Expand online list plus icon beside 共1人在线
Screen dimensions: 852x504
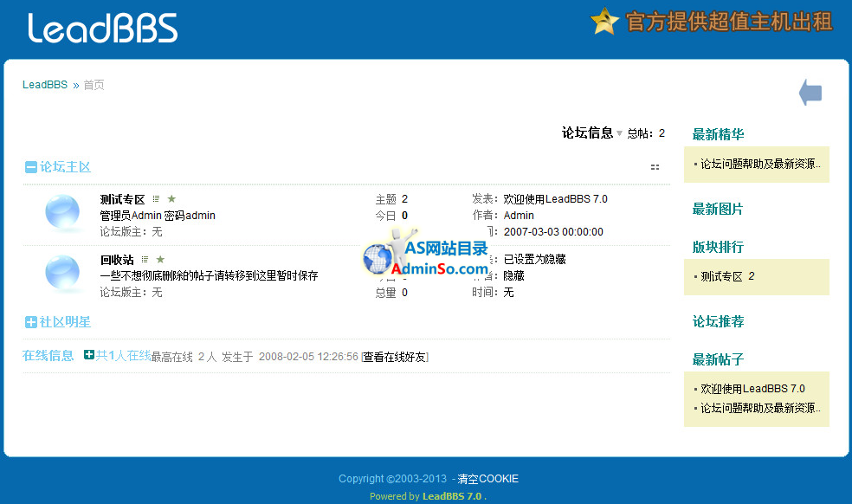[89, 354]
